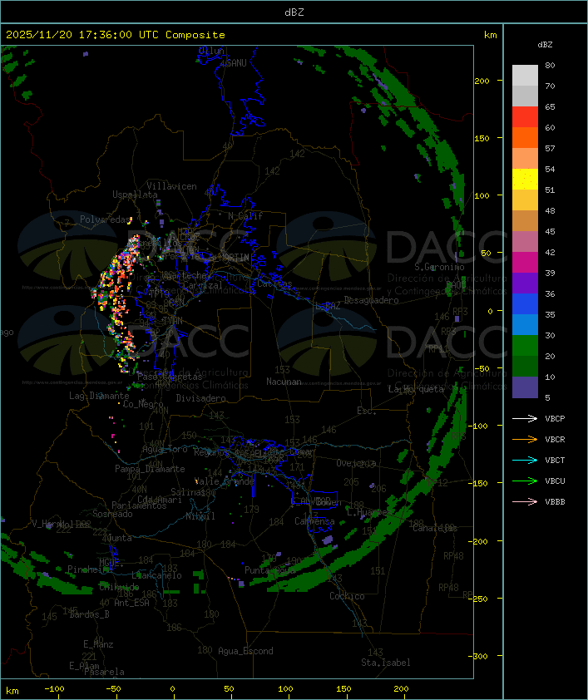The width and height of the screenshot is (588, 700).
Task: Select the light gray 70-80 dBZ swatch
Action: [x=525, y=76]
